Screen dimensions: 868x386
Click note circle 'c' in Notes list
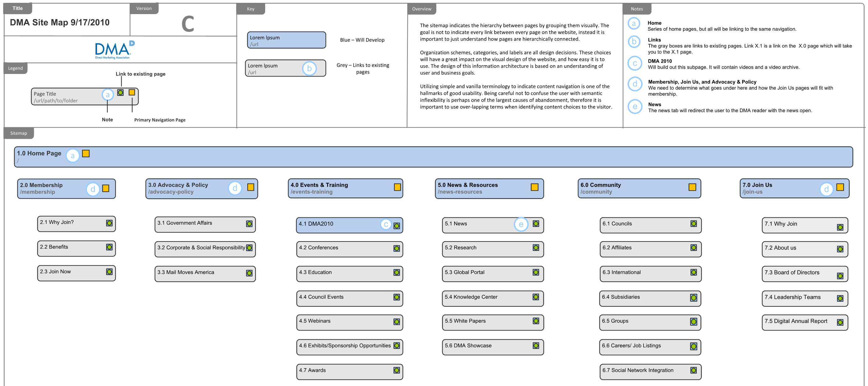tap(634, 63)
